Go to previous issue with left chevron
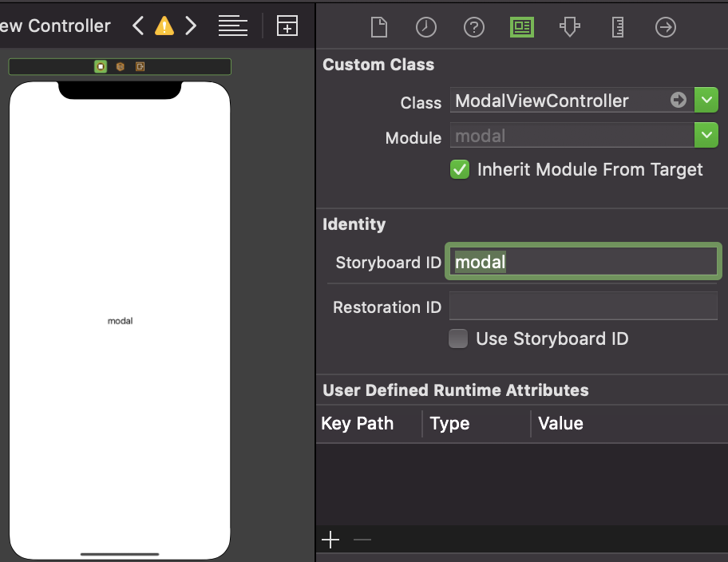 [x=138, y=26]
